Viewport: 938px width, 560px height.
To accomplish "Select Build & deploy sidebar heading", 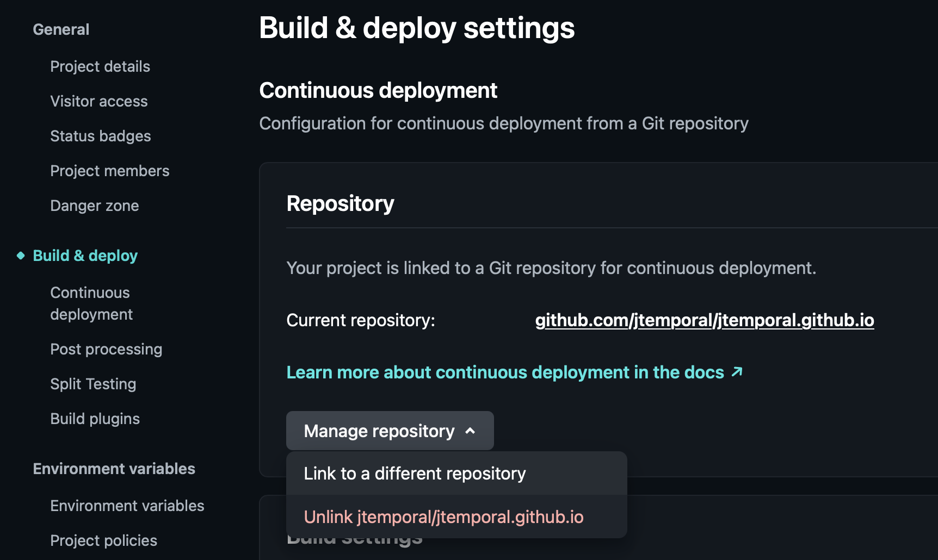I will 85,256.
